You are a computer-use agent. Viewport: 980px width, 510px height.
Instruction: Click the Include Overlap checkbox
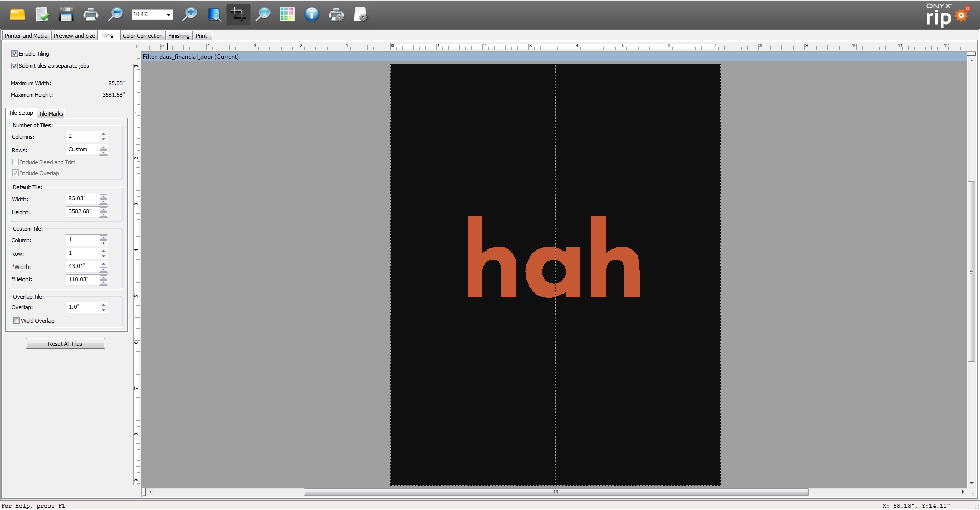point(16,173)
